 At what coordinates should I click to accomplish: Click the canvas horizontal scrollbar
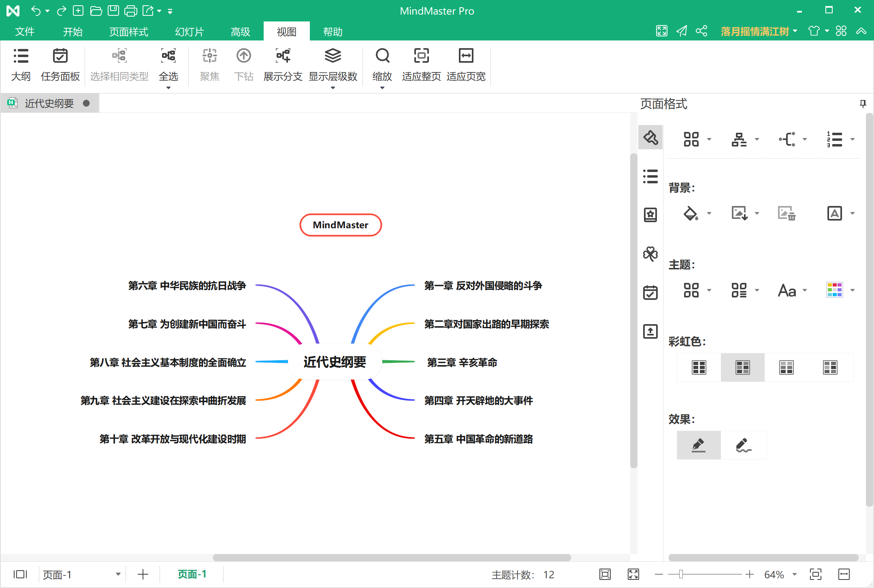392,557
